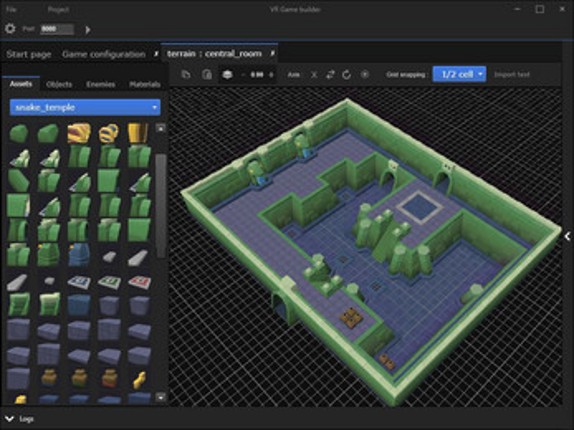Click the paste icon in terrain toolbar

(x=207, y=75)
